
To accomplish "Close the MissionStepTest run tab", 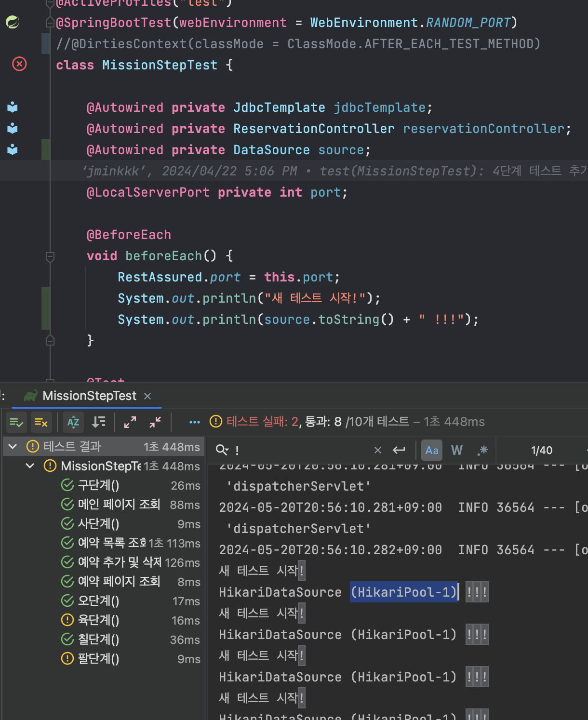I will point(147,396).
